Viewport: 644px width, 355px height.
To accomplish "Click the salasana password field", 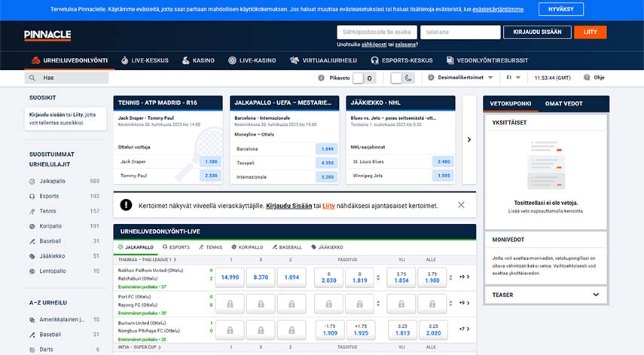I will point(460,32).
